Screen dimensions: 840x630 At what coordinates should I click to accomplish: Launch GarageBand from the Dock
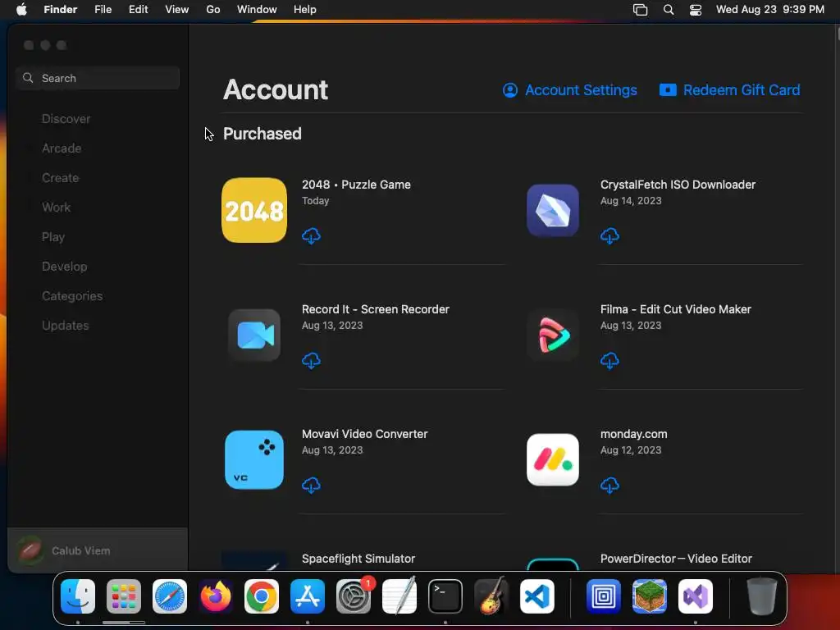pyautogui.click(x=491, y=596)
